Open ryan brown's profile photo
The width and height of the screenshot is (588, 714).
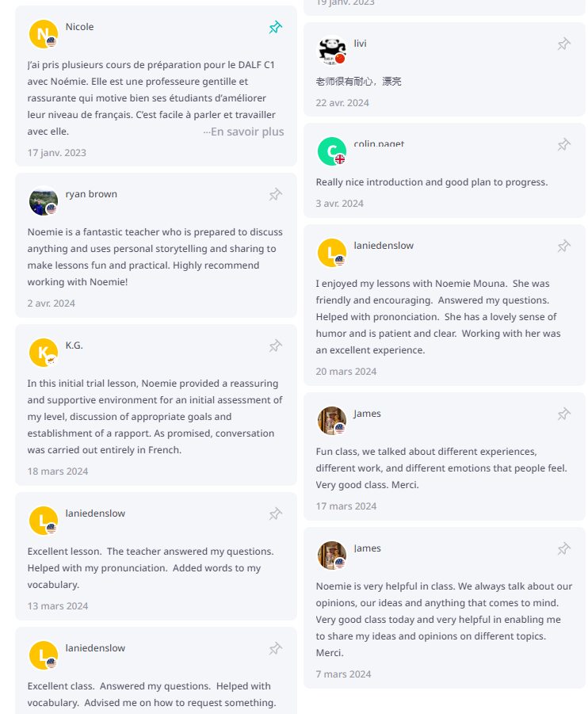(44, 201)
